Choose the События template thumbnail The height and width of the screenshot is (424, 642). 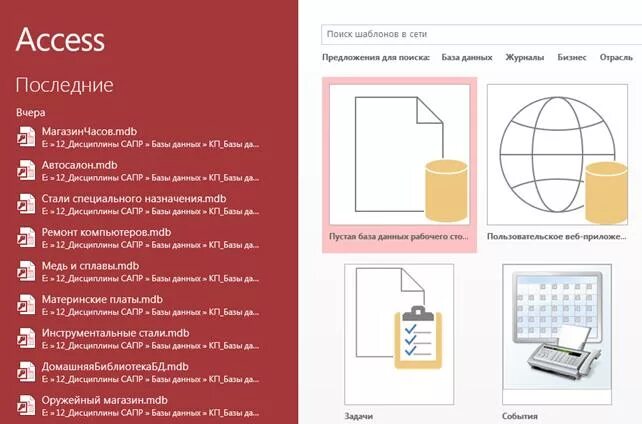[x=557, y=334]
